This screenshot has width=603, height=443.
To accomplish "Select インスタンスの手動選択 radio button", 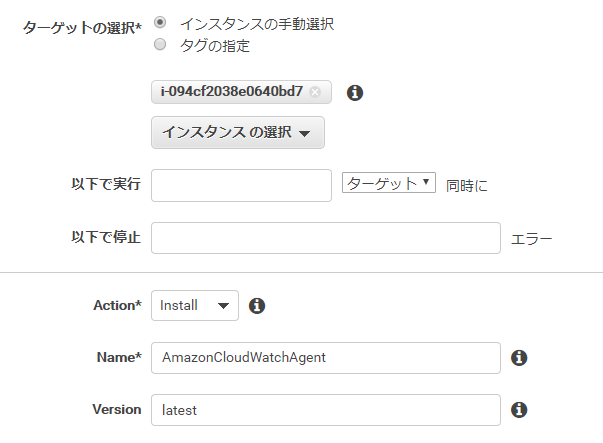I will coord(160,22).
